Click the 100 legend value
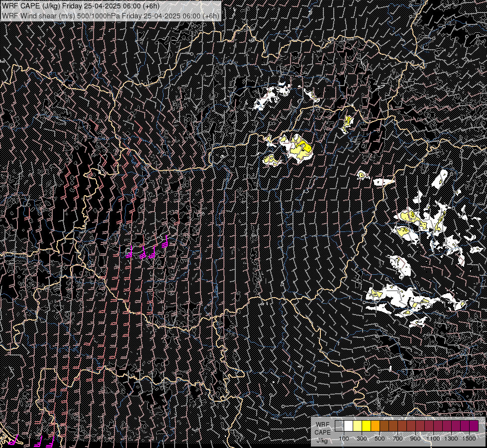Viewport: 487px width, 448px height. click(344, 439)
